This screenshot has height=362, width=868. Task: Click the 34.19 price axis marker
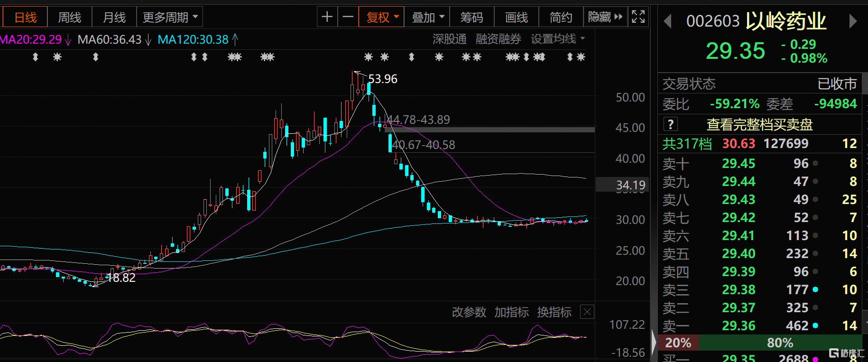pyautogui.click(x=622, y=185)
